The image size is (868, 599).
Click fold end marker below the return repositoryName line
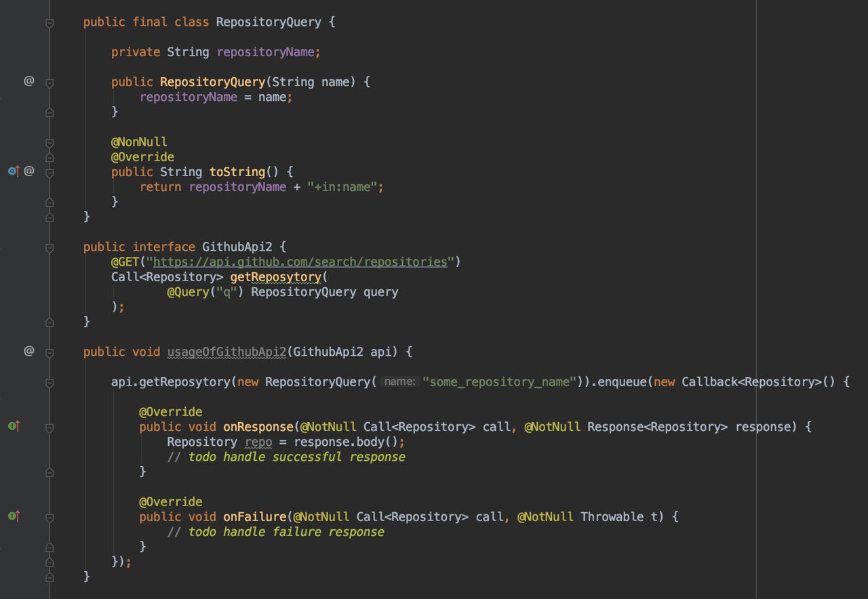pos(49,203)
